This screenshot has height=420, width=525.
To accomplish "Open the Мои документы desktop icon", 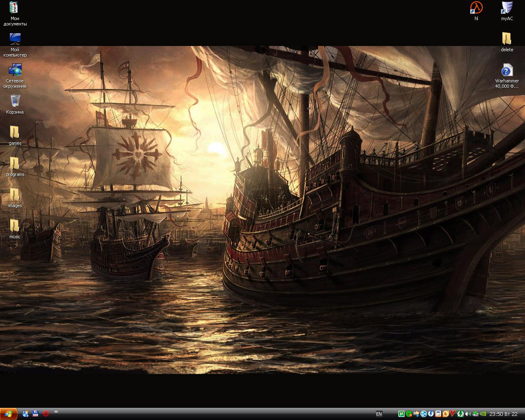I will 15,14.
